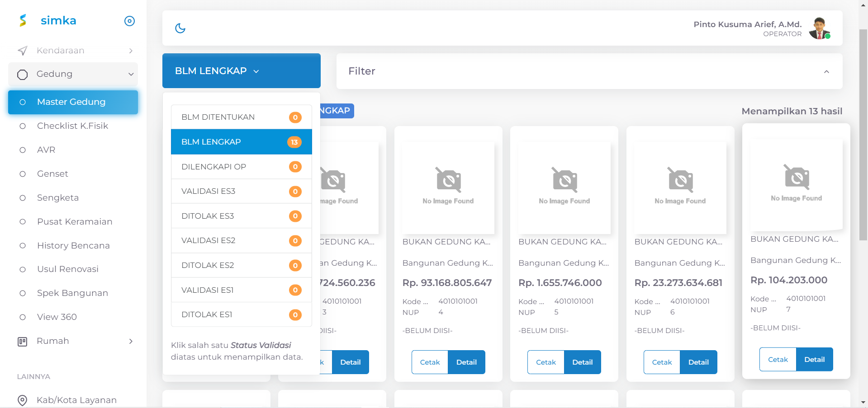This screenshot has width=868, height=408.
Task: Select DITOLAK ES3 status
Action: point(242,216)
